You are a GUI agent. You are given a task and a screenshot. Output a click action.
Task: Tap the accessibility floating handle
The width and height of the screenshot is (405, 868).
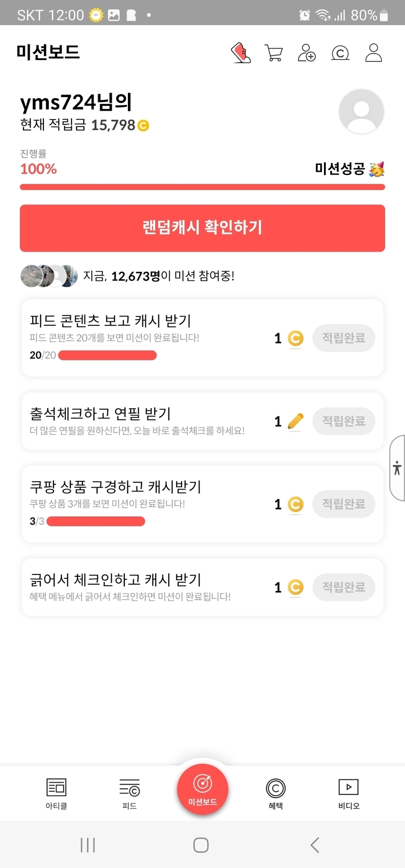(397, 468)
